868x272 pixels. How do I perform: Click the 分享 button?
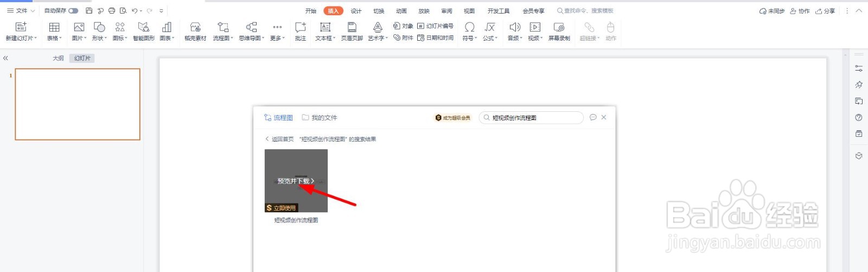pos(825,11)
